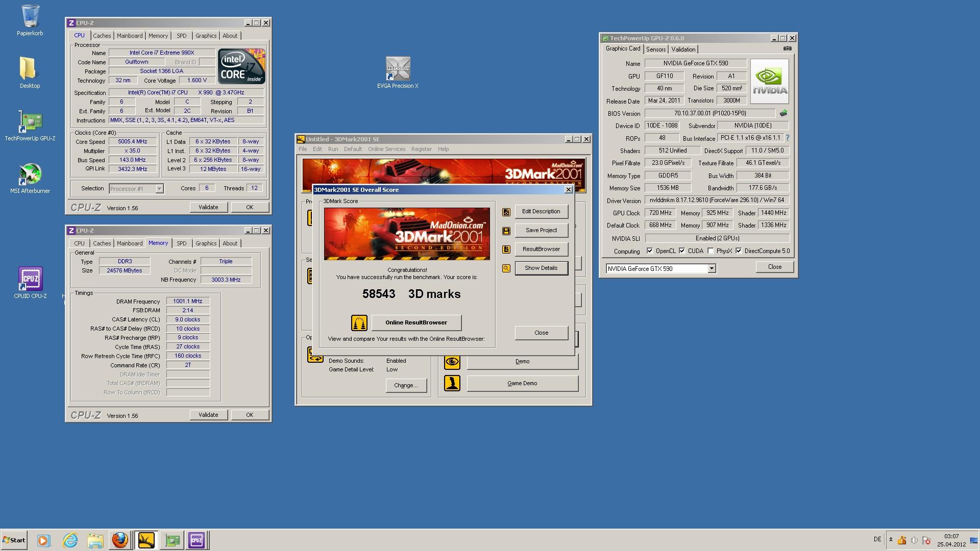Image resolution: width=980 pixels, height=551 pixels.
Task: Click the joystick icon beside Game Demo
Action: pyautogui.click(x=452, y=383)
